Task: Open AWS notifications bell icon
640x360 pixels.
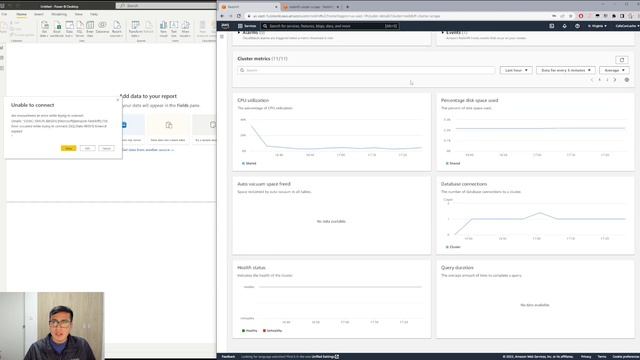Action: tap(564, 26)
